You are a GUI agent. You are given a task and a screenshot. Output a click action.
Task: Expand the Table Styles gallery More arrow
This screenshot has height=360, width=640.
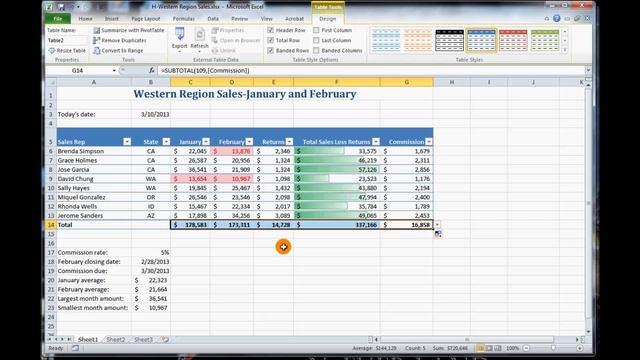tap(565, 50)
